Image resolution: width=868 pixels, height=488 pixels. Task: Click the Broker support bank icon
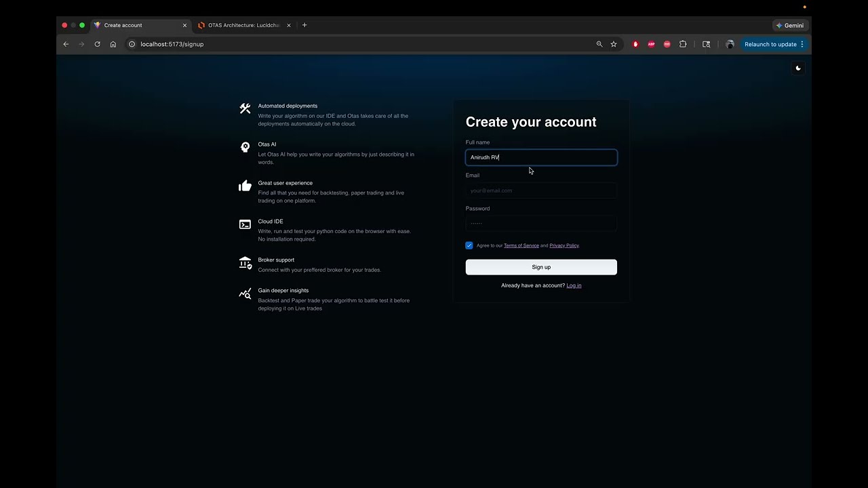point(245,263)
